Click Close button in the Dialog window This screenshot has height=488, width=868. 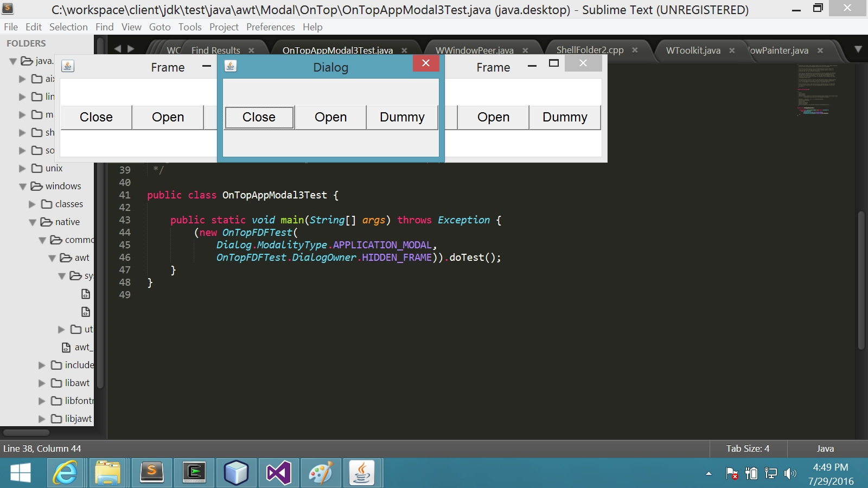point(259,117)
